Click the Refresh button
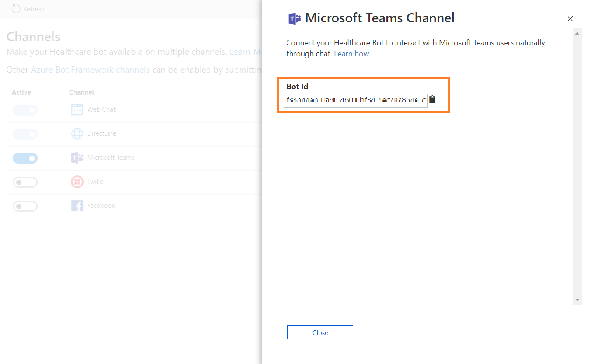The height and width of the screenshot is (364, 589). pos(28,9)
